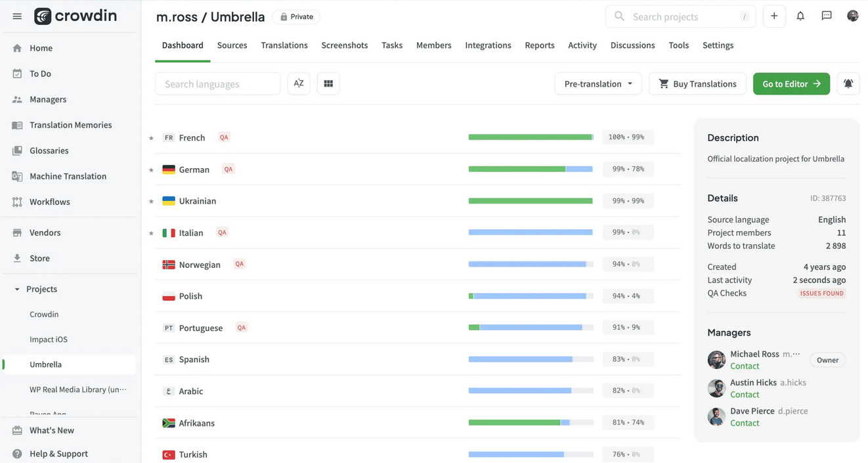Open the WP Real Media Library project
Screen dimensions: 868x463
click(78, 389)
